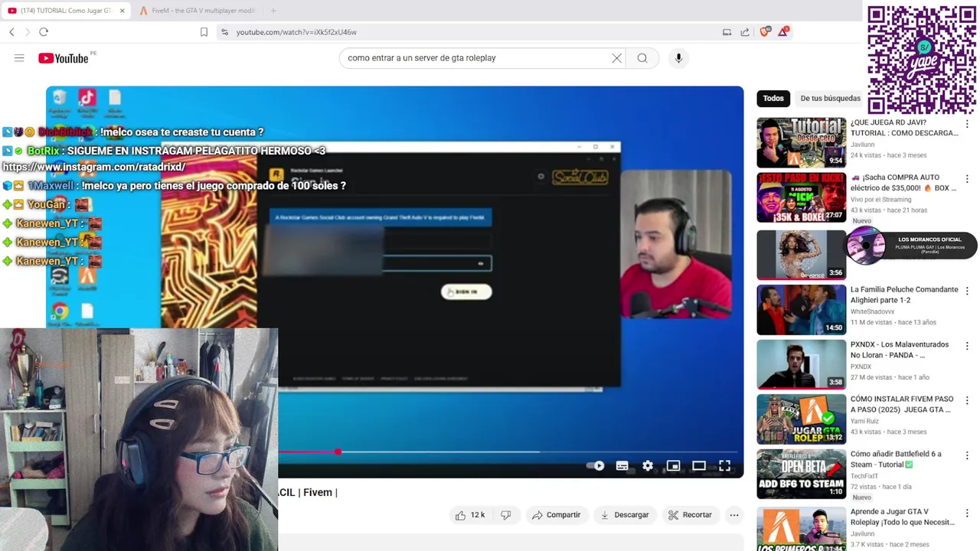The image size is (980, 551).
Task: Reload the current page
Action: click(44, 32)
